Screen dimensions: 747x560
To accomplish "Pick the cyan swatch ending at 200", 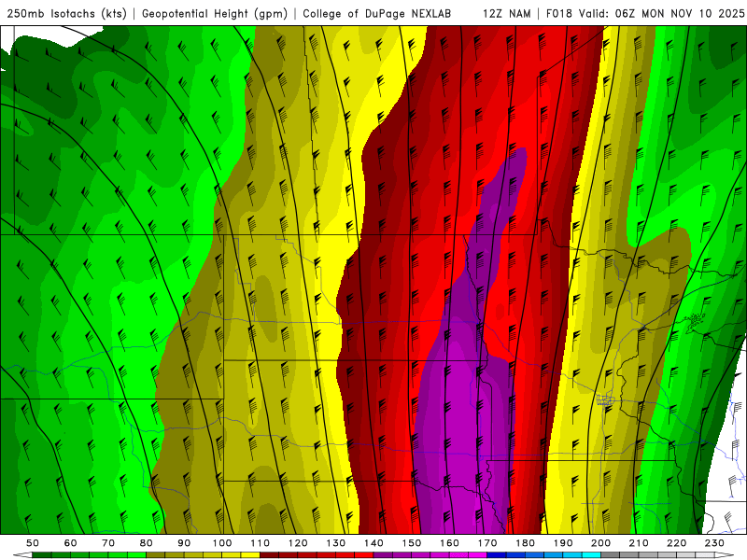I will (x=591, y=554).
